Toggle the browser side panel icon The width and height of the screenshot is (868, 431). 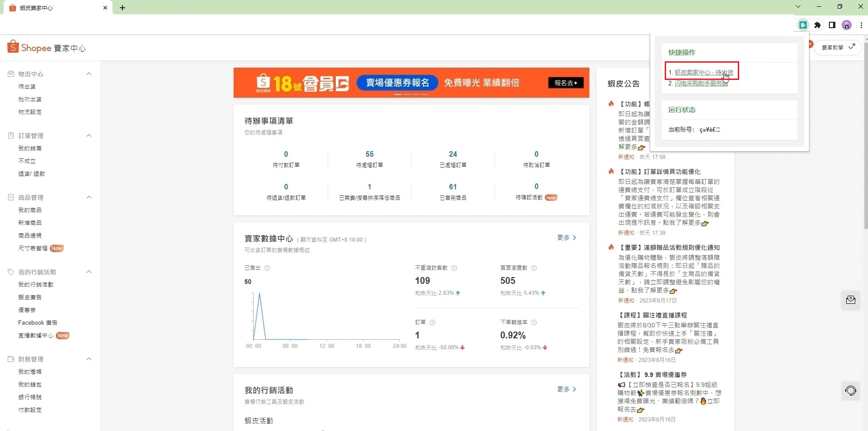832,25
